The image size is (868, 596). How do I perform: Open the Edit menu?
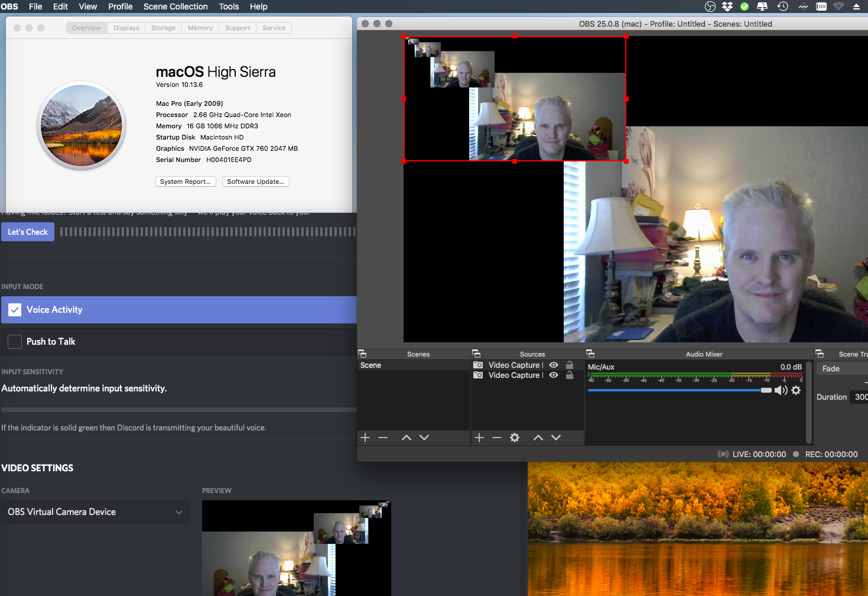[60, 7]
